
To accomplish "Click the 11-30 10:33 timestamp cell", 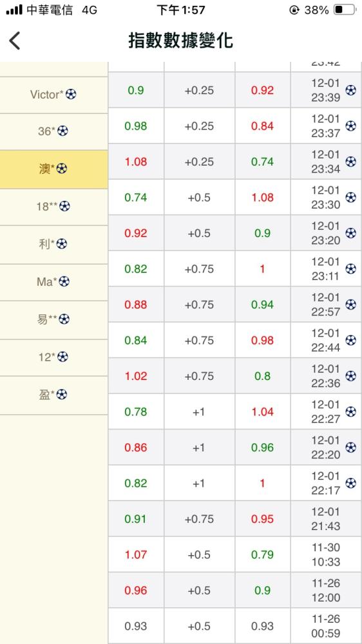I will 326,554.
